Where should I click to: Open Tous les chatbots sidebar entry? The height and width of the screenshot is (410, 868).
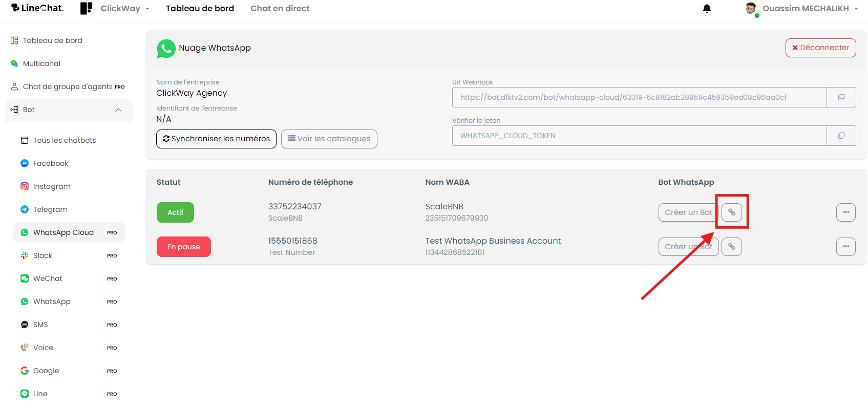point(69,140)
